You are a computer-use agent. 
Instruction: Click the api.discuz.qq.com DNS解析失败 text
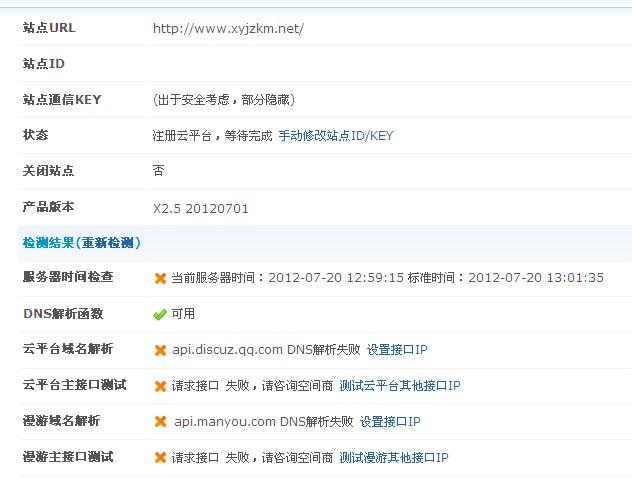click(266, 350)
